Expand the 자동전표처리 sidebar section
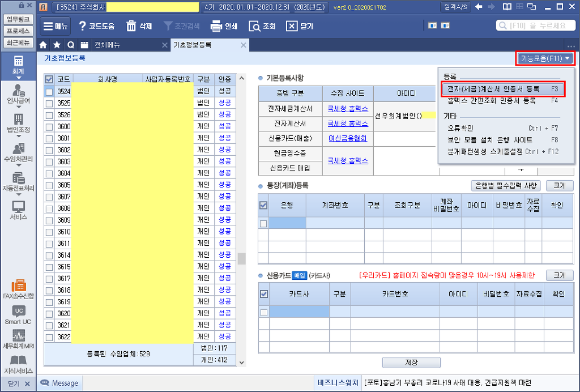 coord(18,181)
